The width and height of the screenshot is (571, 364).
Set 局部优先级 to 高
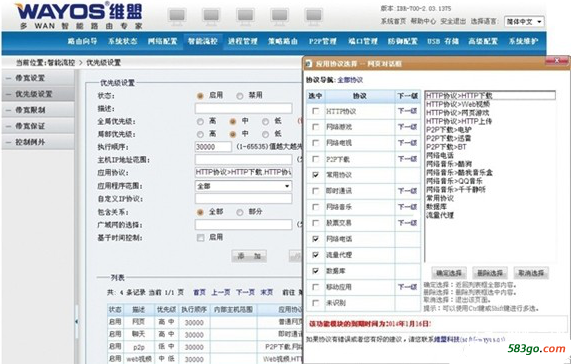[200, 134]
